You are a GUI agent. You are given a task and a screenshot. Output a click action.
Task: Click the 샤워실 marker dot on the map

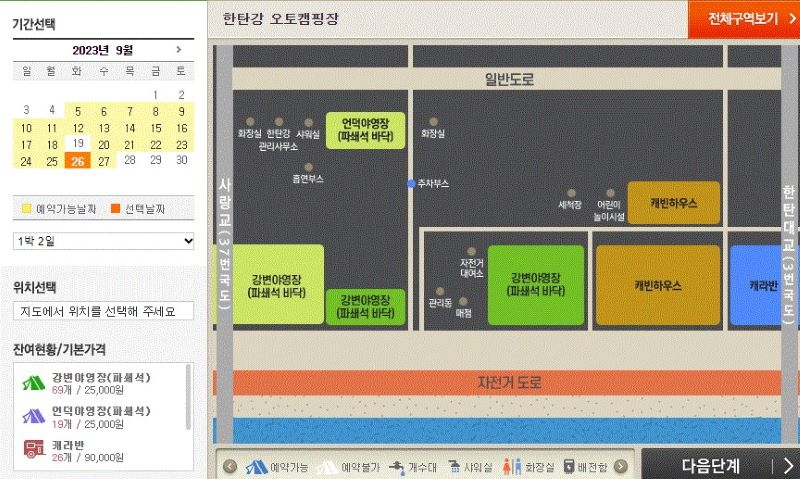[x=309, y=122]
